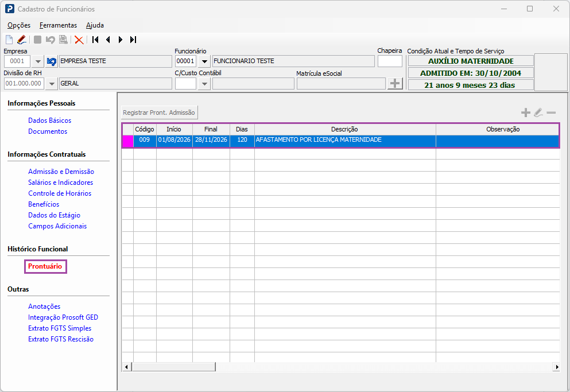
Task: Open Salários e Indicadores
Action: point(61,182)
